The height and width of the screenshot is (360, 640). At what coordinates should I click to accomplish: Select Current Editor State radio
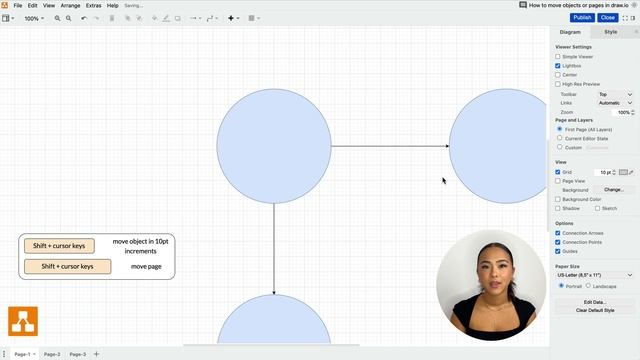tap(560, 138)
